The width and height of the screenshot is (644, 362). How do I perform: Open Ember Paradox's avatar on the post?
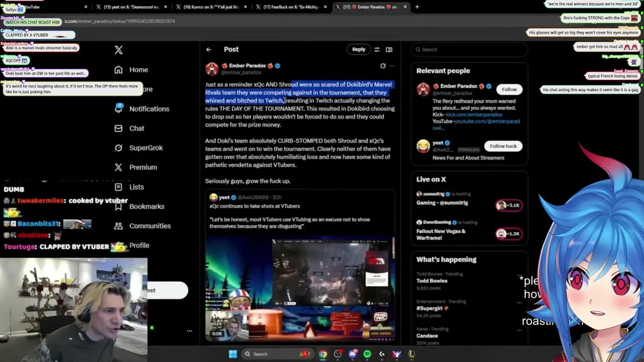[212, 69]
